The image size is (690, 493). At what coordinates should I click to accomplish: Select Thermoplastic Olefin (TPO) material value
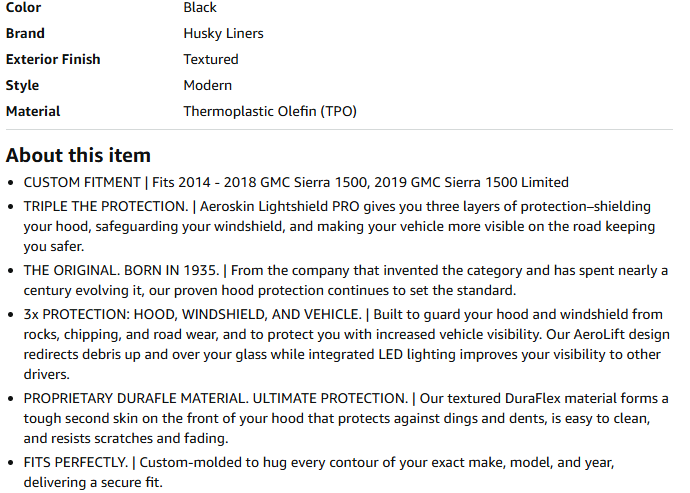pos(270,111)
